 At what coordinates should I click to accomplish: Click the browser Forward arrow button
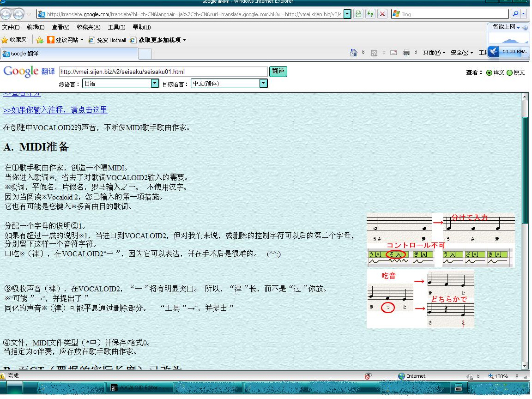click(18, 14)
